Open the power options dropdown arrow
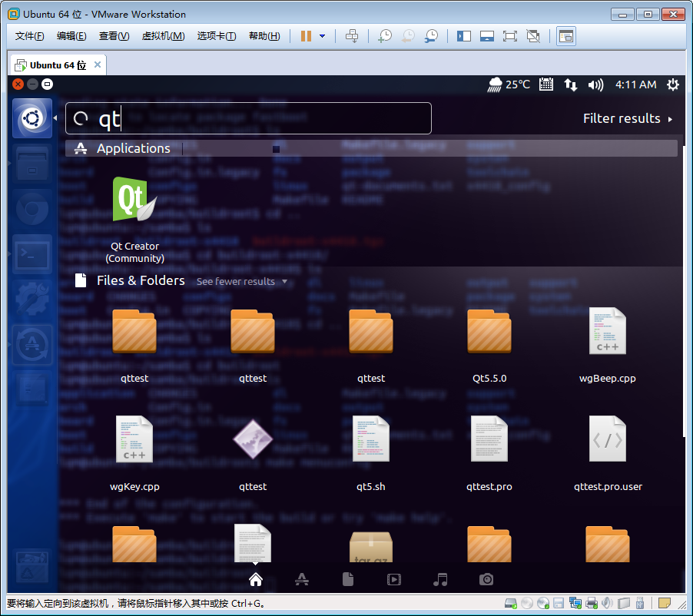 323,36
